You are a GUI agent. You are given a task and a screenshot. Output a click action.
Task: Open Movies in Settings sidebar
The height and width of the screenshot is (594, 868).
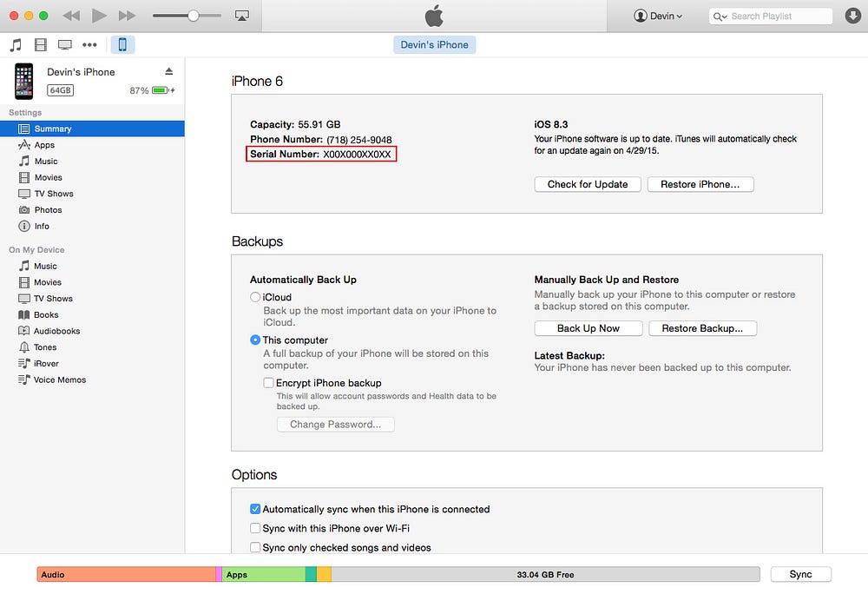[x=92, y=178]
